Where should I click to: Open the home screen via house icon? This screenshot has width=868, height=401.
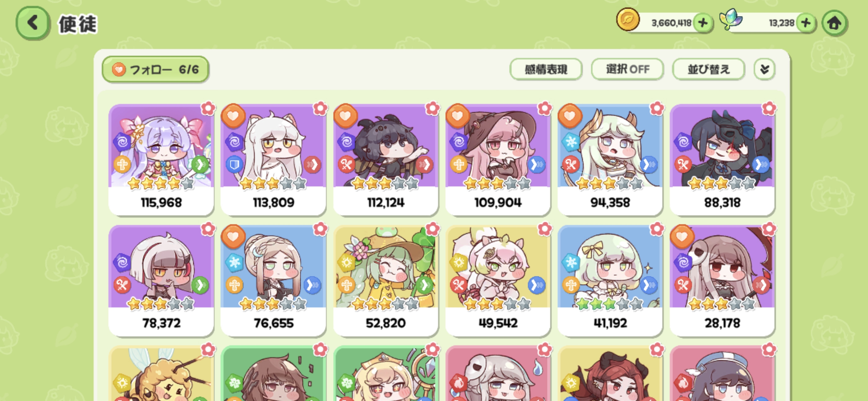pos(834,23)
